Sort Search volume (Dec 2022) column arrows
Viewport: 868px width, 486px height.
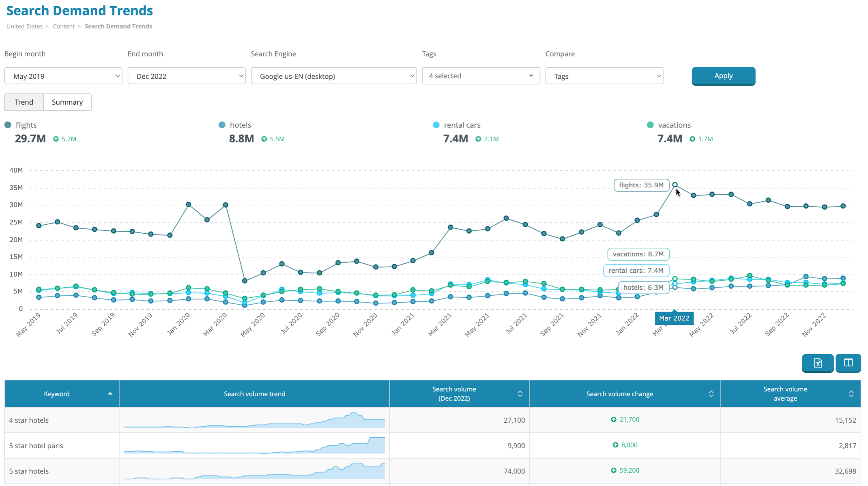pos(520,394)
